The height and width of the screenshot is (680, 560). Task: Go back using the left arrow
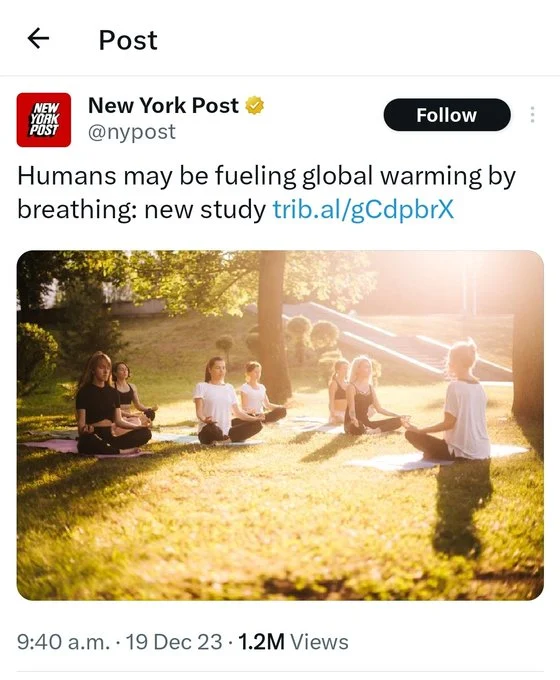[x=38, y=39]
